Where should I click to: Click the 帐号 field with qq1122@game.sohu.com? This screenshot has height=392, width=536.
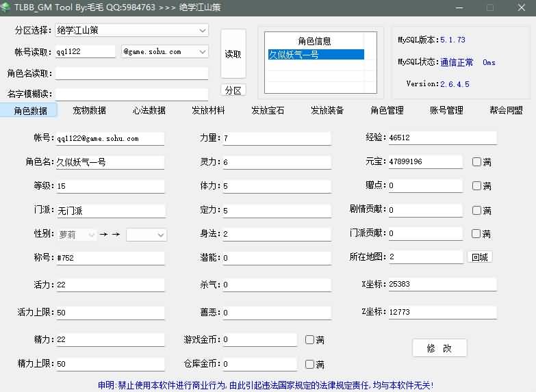[x=110, y=138]
